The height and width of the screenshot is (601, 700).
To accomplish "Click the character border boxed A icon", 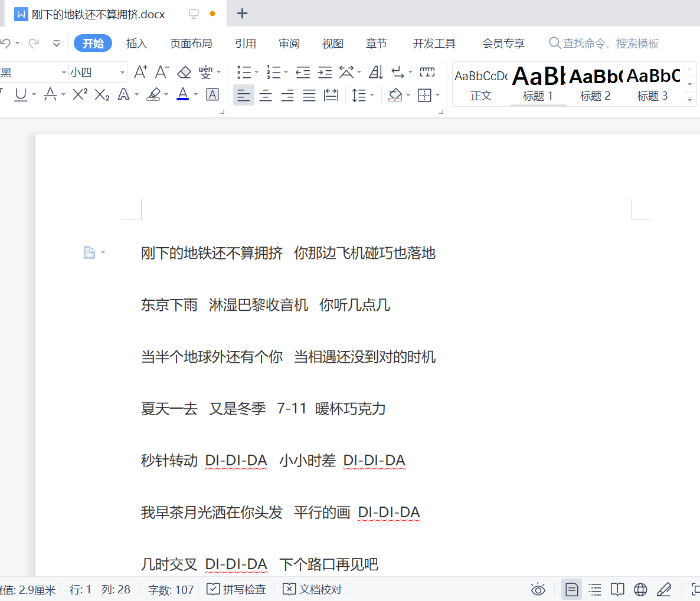I will (x=212, y=94).
